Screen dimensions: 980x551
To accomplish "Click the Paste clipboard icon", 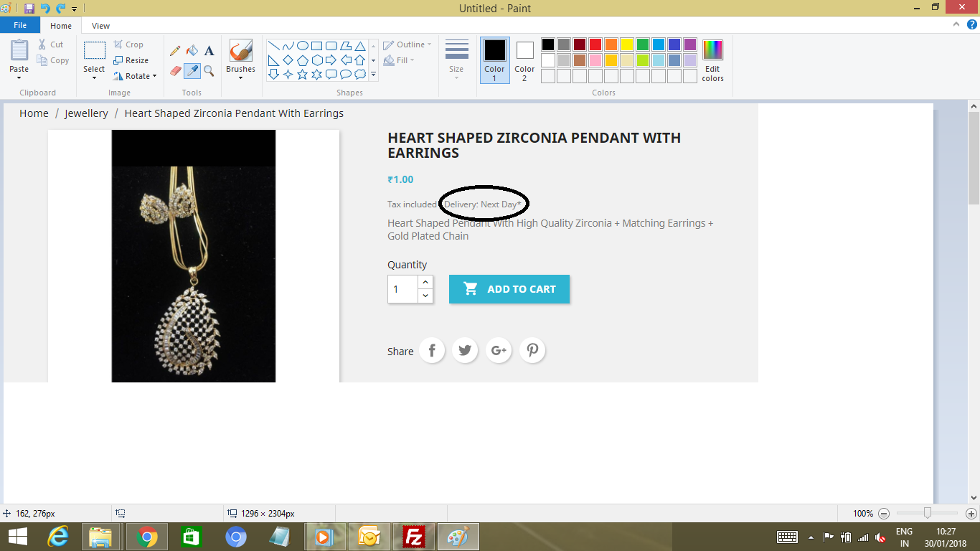I will (x=19, y=50).
